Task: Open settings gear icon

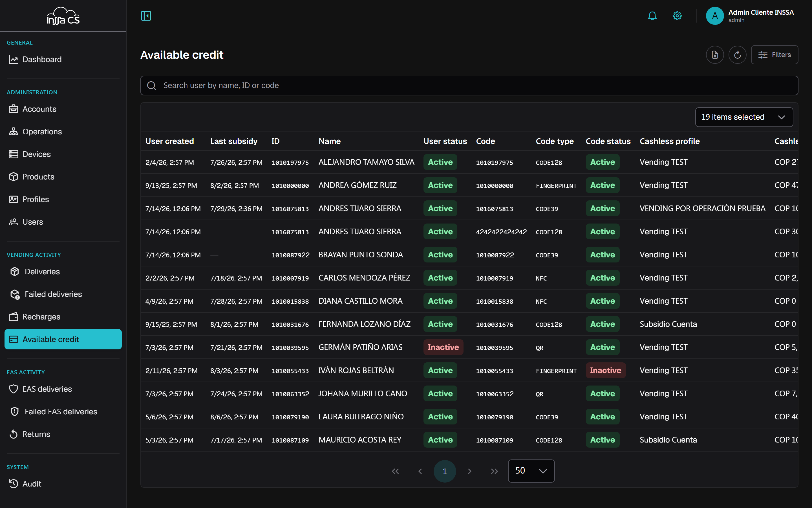Action: click(x=677, y=16)
